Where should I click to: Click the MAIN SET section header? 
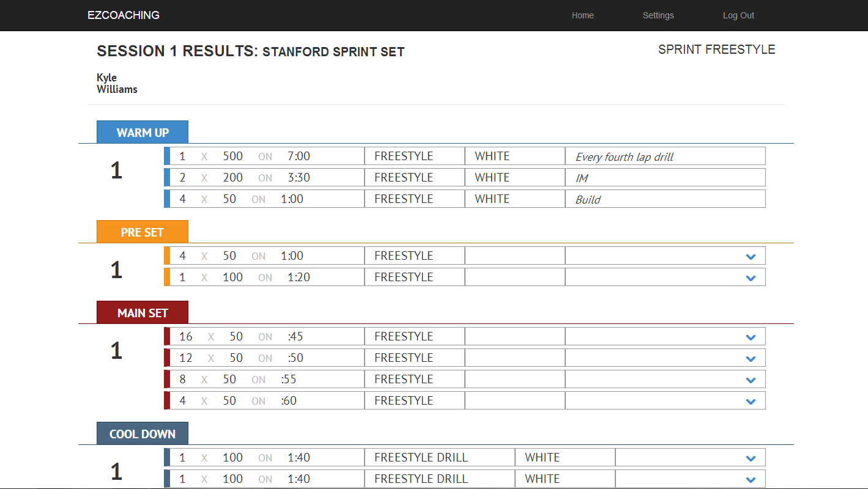point(143,313)
